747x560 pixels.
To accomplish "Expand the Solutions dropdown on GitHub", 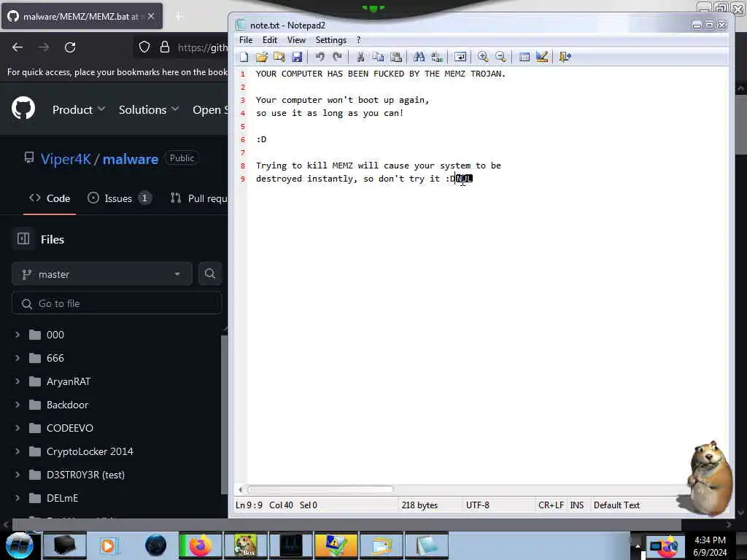I will [149, 109].
